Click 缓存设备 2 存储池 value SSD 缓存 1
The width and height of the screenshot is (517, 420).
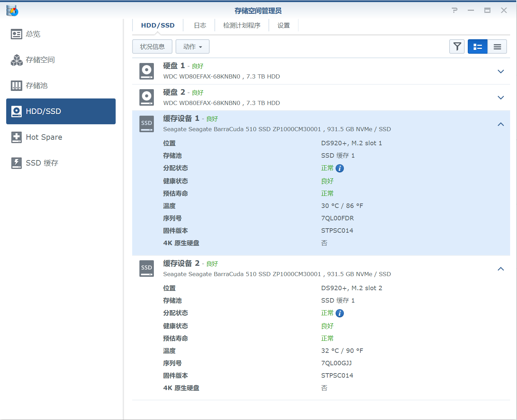tap(338, 301)
